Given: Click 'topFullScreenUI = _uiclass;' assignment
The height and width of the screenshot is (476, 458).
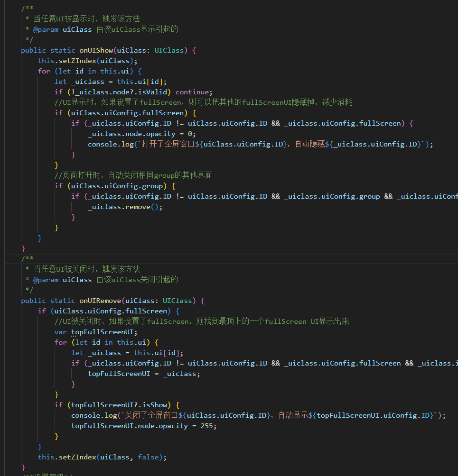Looking at the screenshot, I should [144, 374].
